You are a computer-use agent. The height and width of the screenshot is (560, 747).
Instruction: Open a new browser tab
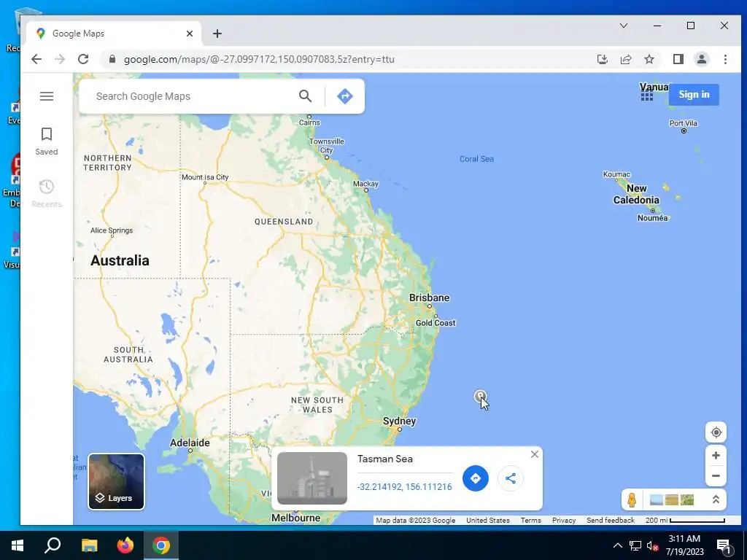pos(217,34)
